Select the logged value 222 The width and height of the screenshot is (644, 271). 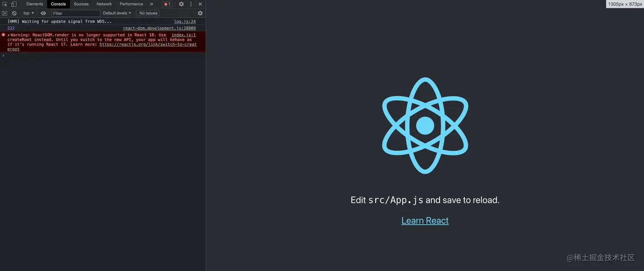pos(11,28)
